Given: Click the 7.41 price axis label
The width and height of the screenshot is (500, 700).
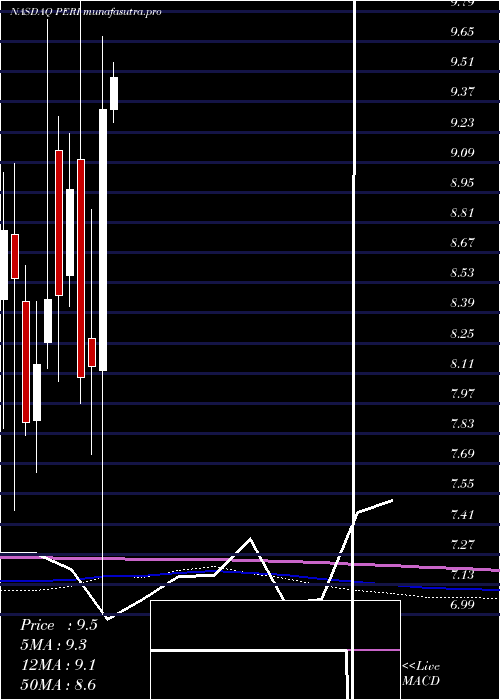Looking at the screenshot, I should click(x=462, y=515).
